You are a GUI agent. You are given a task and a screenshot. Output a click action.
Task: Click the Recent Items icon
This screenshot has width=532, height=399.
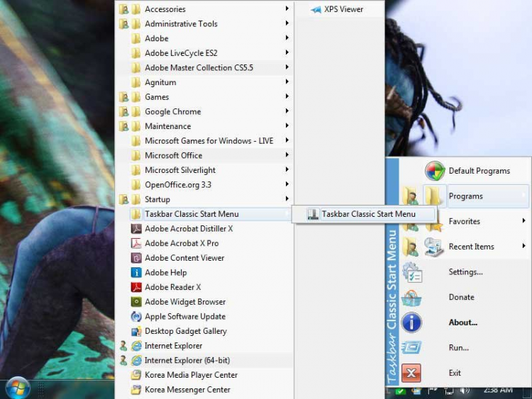(433, 247)
